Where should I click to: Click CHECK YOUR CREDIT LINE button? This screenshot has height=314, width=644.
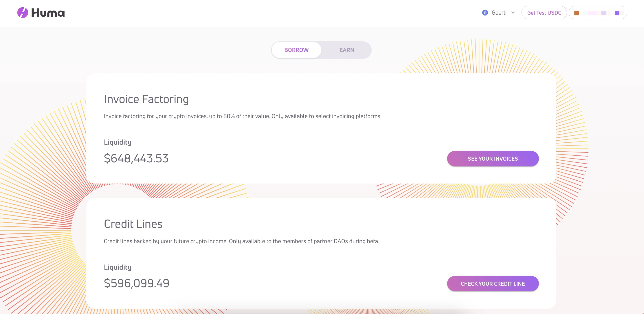pyautogui.click(x=493, y=284)
